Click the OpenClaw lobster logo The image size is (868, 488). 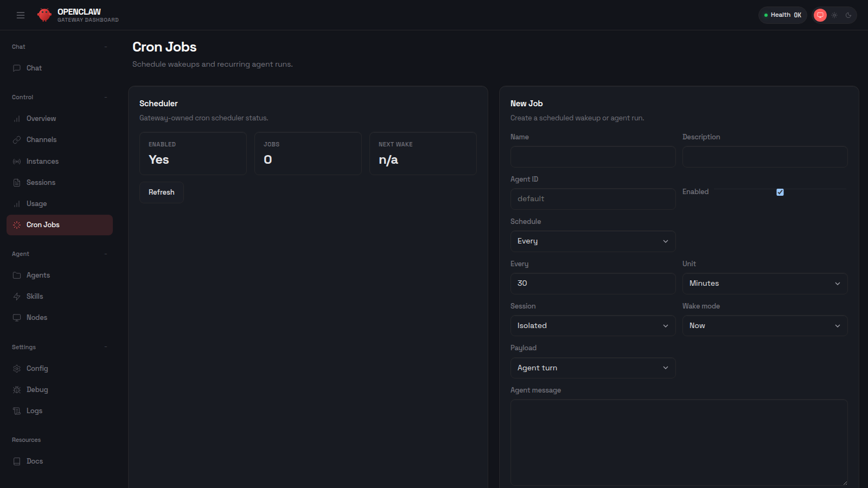point(44,15)
